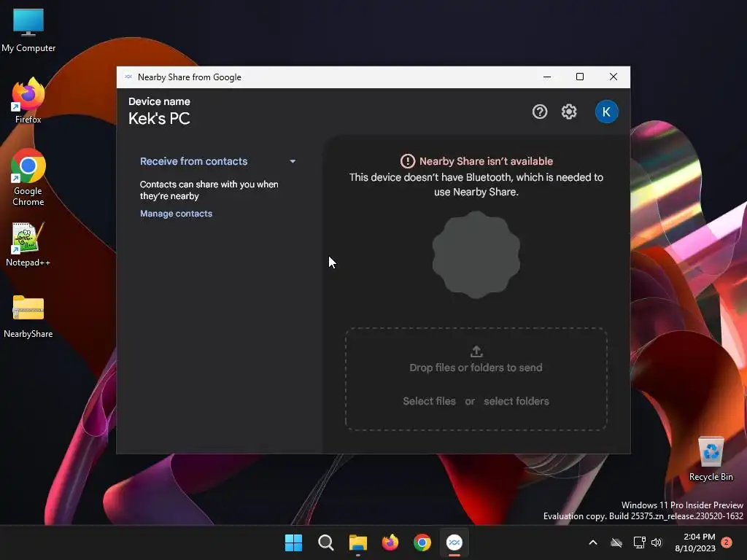Open network status tray icon
The width and height of the screenshot is (747, 560).
click(639, 542)
